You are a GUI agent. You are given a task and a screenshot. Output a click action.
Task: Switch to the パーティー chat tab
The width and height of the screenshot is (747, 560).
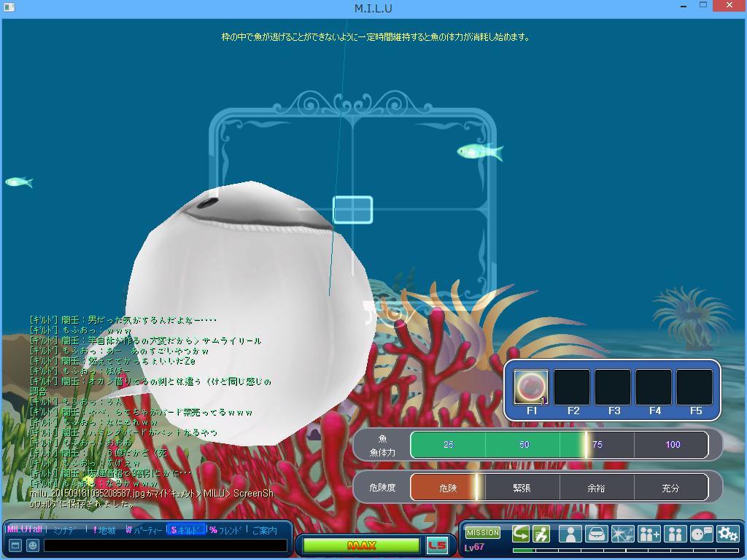[x=144, y=530]
